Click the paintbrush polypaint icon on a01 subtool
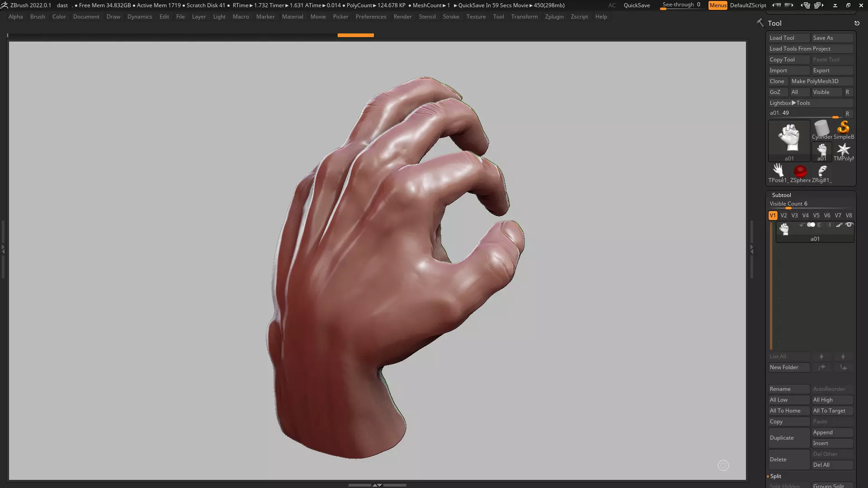 839,225
